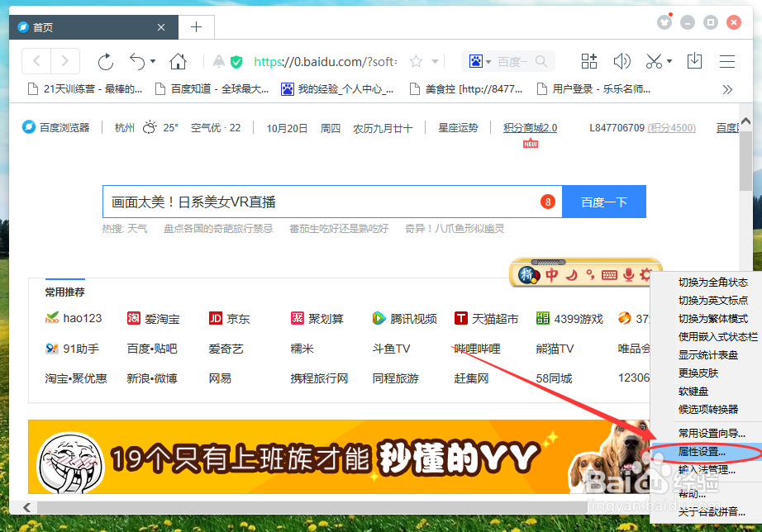Reload the page with the refresh icon
The image size is (762, 532).
(x=106, y=60)
